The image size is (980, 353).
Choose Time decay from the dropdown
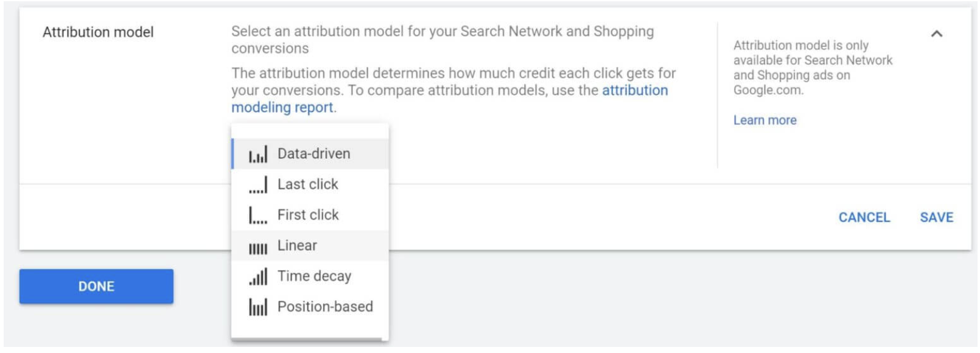[x=310, y=276]
